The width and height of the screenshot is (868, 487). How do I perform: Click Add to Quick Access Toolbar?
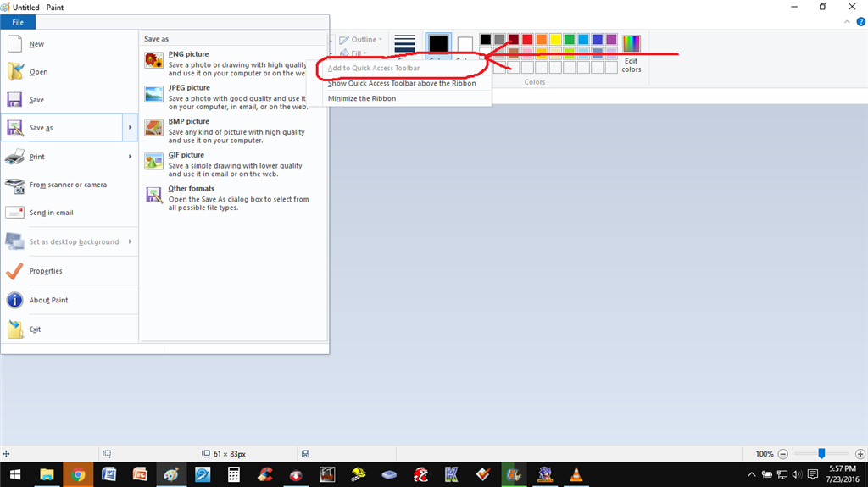(374, 68)
